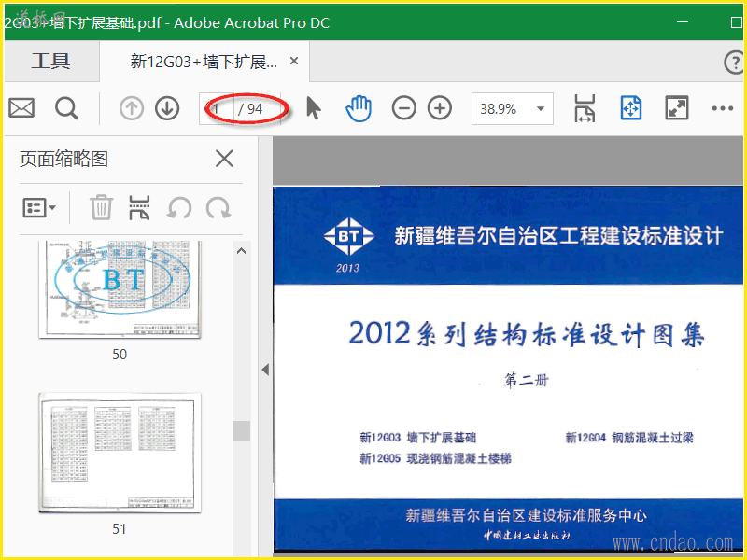Close the 新12G03 document tab
Viewport: 747px width, 560px height.
point(294,61)
